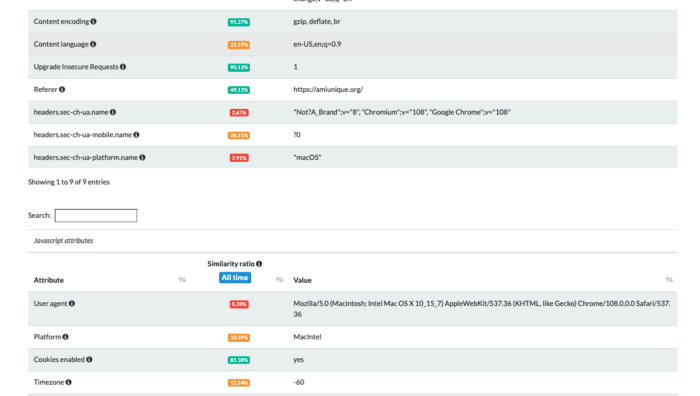The image size is (700, 396).
Task: Click the User agent red percentage badge
Action: (x=239, y=304)
